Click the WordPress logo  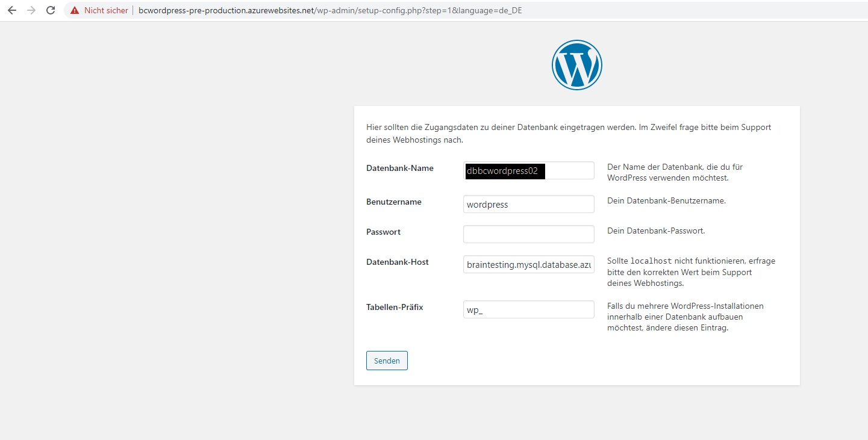coord(576,64)
